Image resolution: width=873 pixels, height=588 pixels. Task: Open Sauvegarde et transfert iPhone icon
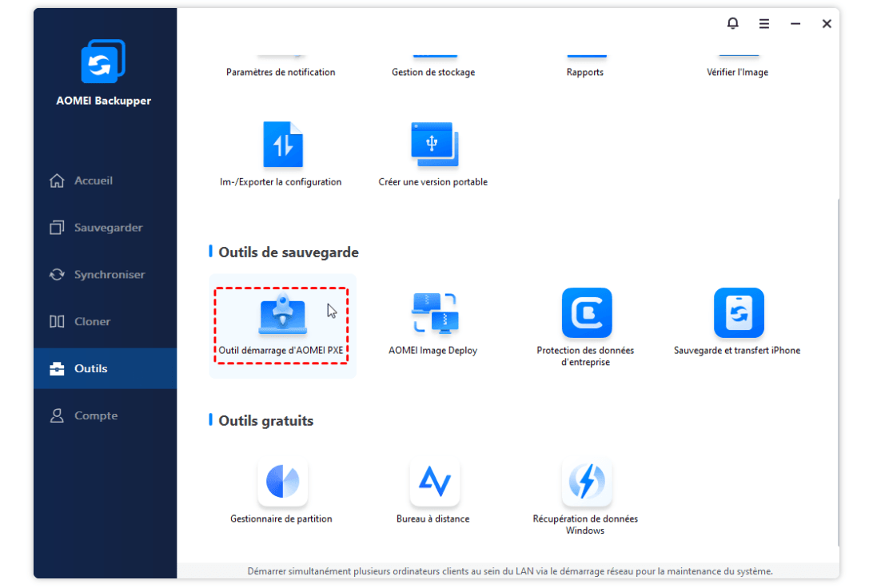[739, 312]
